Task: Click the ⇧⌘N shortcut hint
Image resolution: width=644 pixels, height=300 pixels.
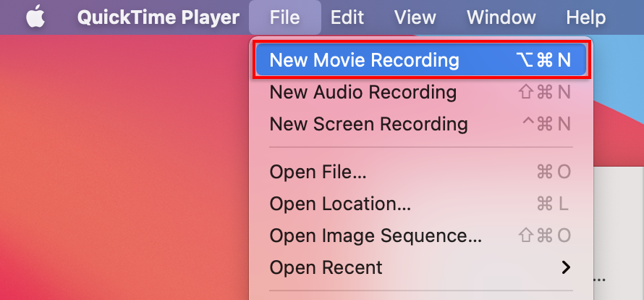Action: point(546,92)
